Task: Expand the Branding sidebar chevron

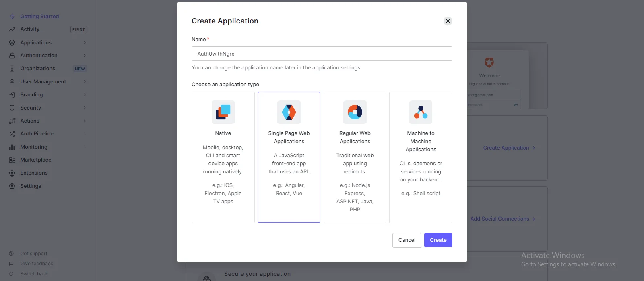Action: pos(85,95)
